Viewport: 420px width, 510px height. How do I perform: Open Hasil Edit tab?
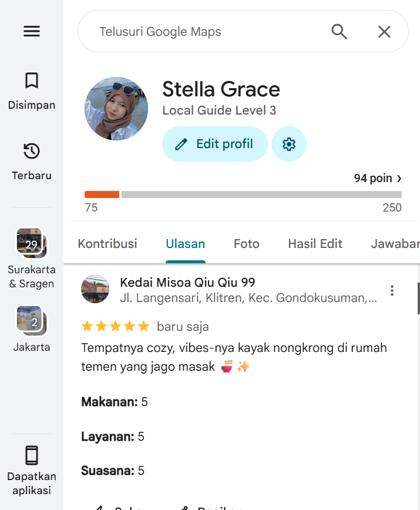tap(315, 244)
